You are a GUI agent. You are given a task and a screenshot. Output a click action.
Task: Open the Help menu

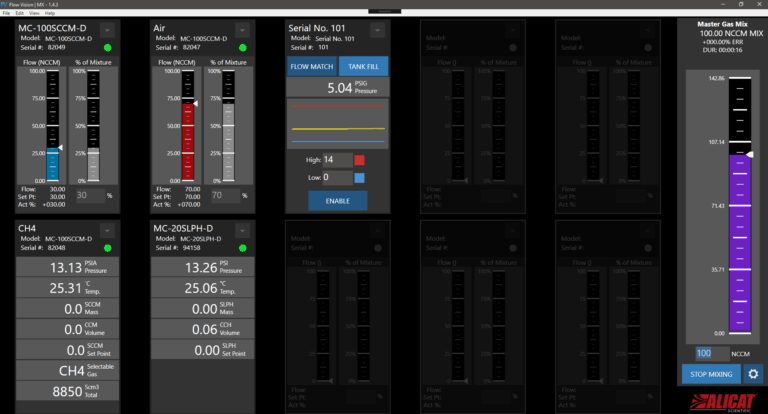50,13
